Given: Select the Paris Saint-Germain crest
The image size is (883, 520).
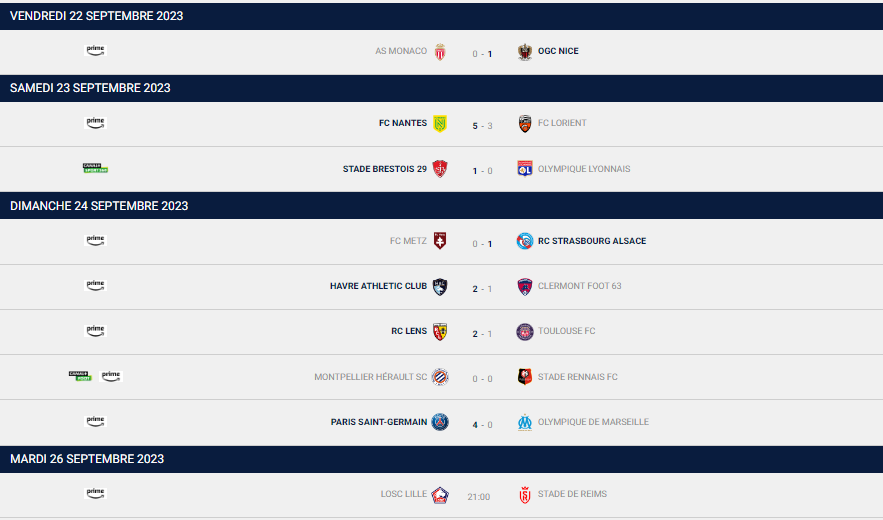Looking at the screenshot, I should 440,422.
